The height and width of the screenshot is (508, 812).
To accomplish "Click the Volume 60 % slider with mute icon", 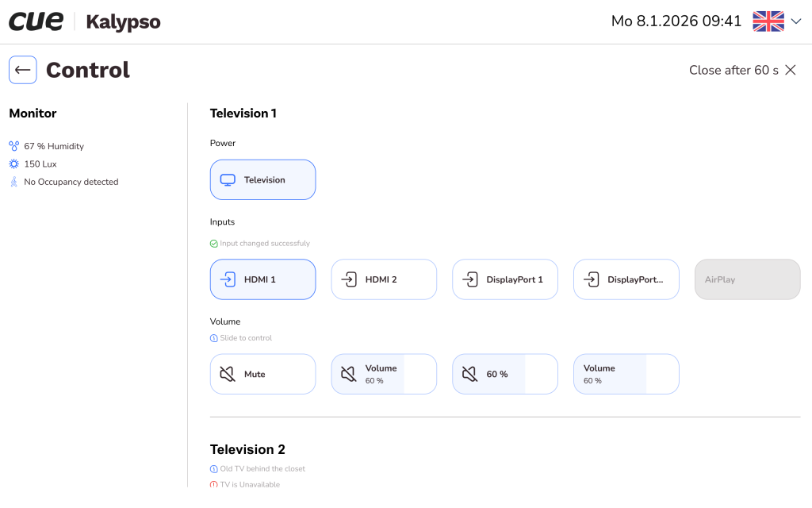I will [384, 374].
